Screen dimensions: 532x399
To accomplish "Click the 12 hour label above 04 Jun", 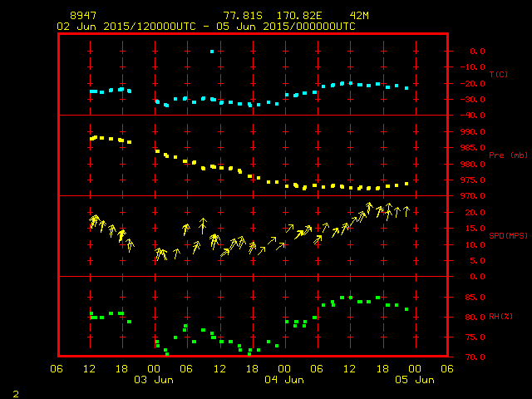I will pos(349,369).
